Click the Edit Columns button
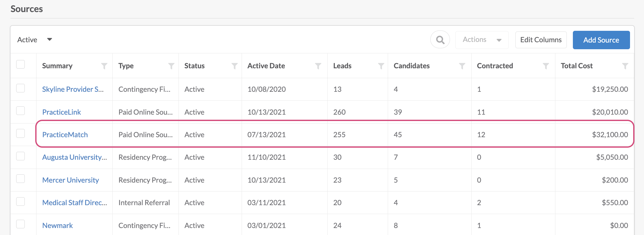Image resolution: width=644 pixels, height=235 pixels. tap(541, 40)
